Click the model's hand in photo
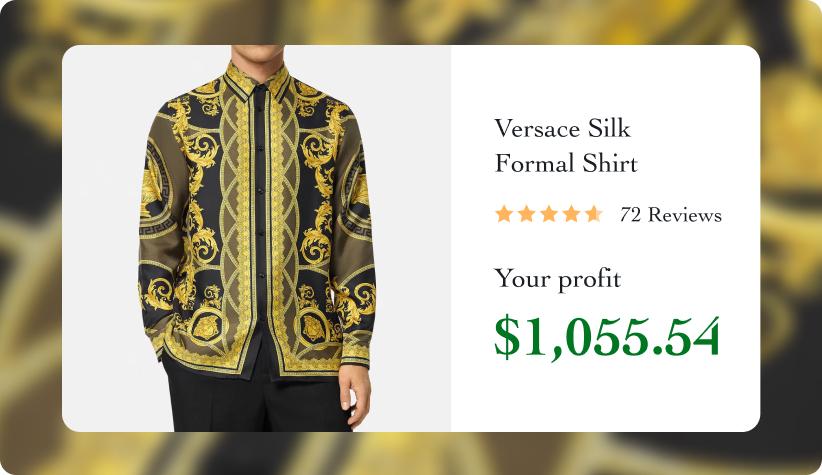822x475 pixels. (355, 396)
